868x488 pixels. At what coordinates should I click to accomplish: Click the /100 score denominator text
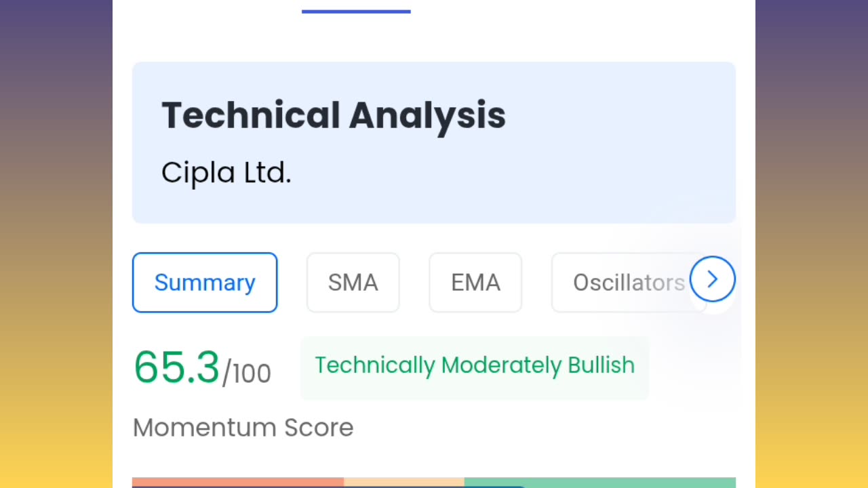tap(247, 373)
